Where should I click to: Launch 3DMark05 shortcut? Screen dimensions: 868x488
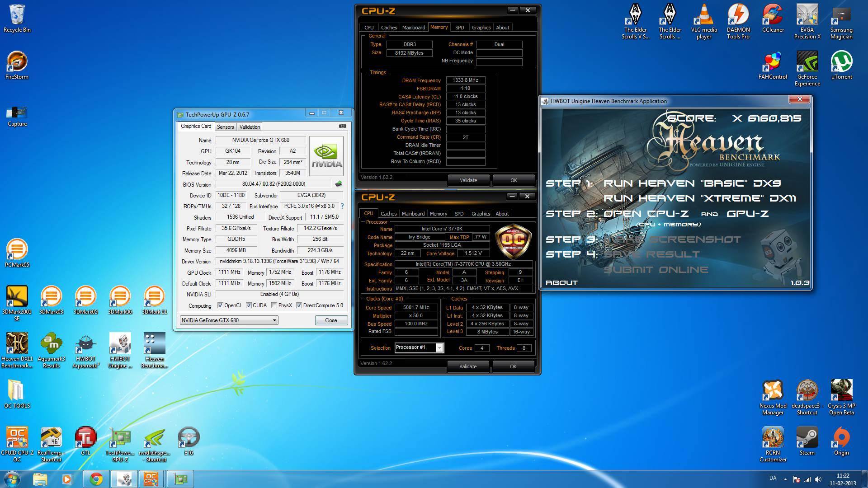(85, 300)
